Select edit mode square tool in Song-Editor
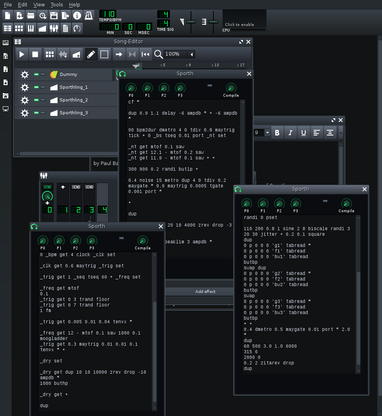Image resolution: width=382 pixels, height=416 pixels. [x=104, y=54]
